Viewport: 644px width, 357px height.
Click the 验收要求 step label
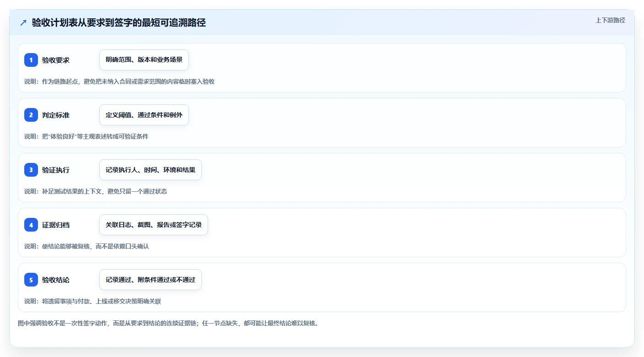pyautogui.click(x=56, y=60)
